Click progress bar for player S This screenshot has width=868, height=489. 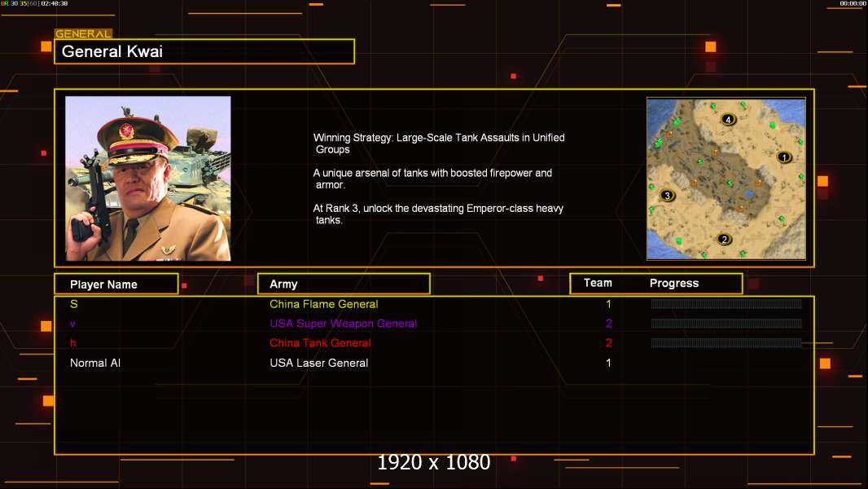pyautogui.click(x=726, y=303)
